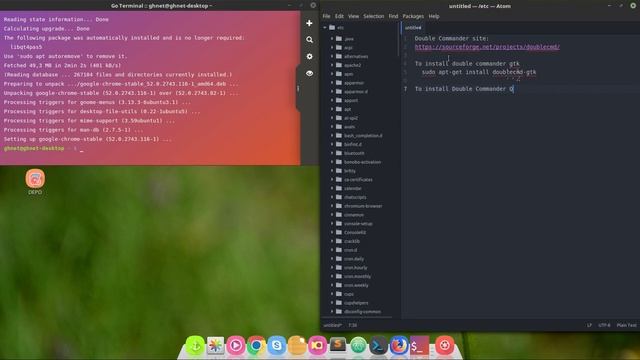Expand the bash_completion.d folder
The image size is (640, 360).
pos(332,136)
